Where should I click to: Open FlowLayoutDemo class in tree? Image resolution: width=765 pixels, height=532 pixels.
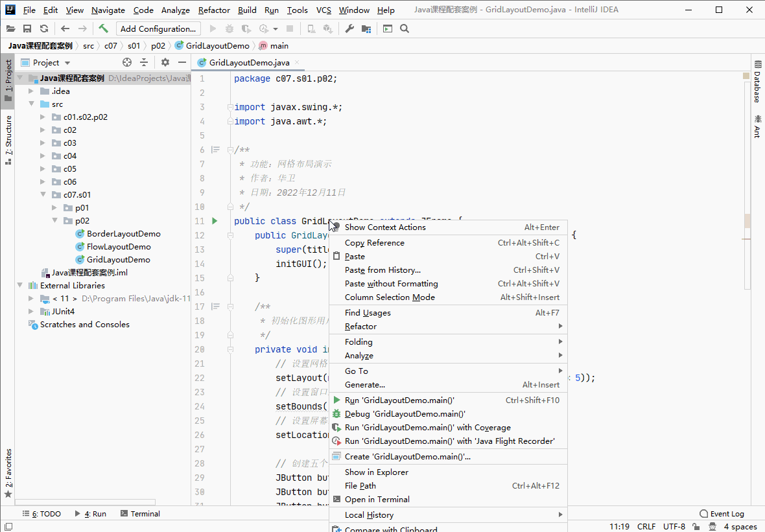[x=113, y=247]
